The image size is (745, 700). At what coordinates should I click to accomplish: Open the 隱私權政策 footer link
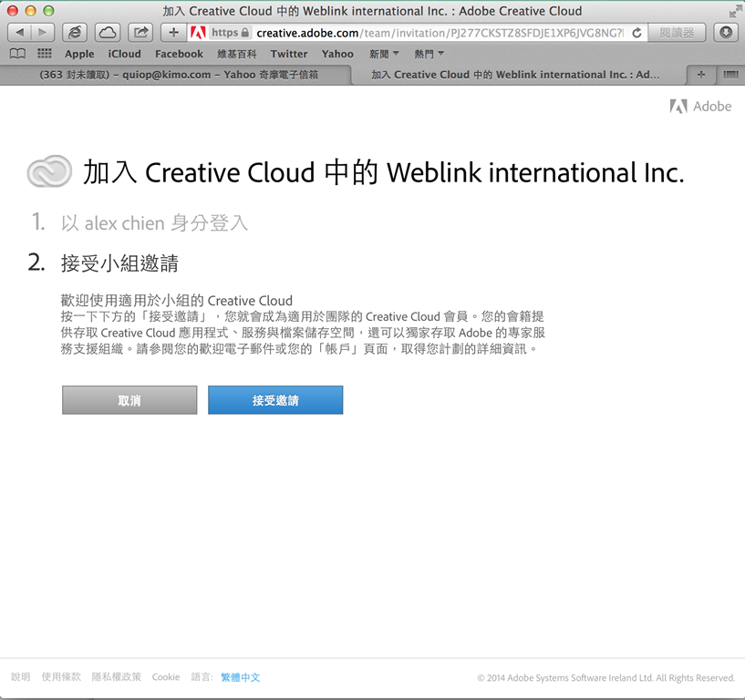[117, 676]
